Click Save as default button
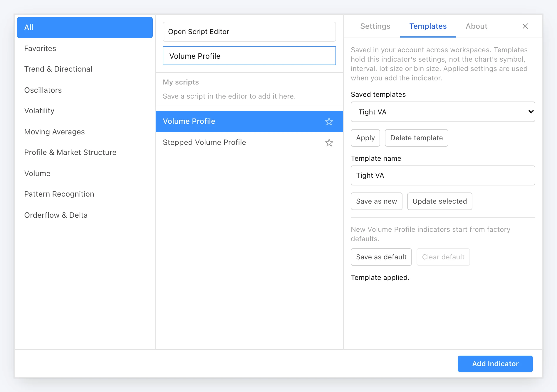The width and height of the screenshot is (557, 392). pos(381,257)
